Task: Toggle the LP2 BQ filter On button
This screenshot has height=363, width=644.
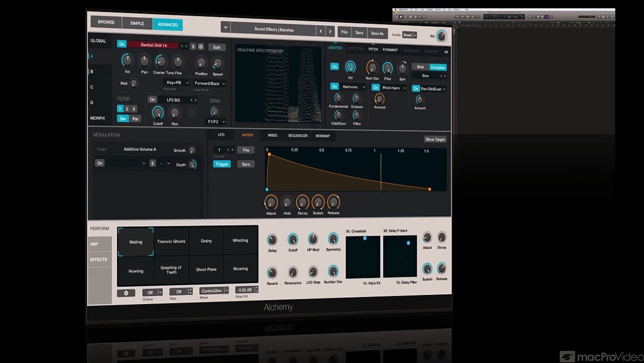Action: pos(153,100)
